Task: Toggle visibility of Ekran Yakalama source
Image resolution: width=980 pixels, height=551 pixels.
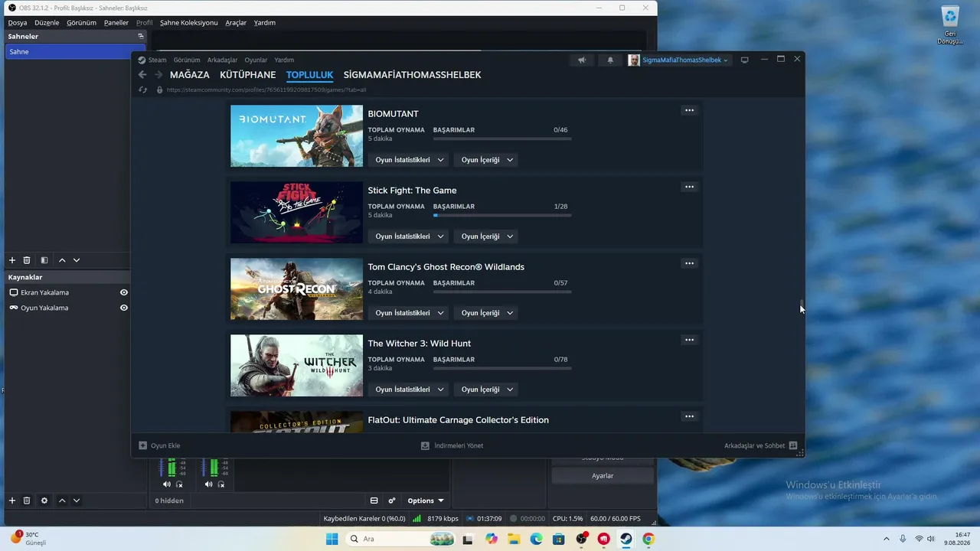Action: (124, 292)
